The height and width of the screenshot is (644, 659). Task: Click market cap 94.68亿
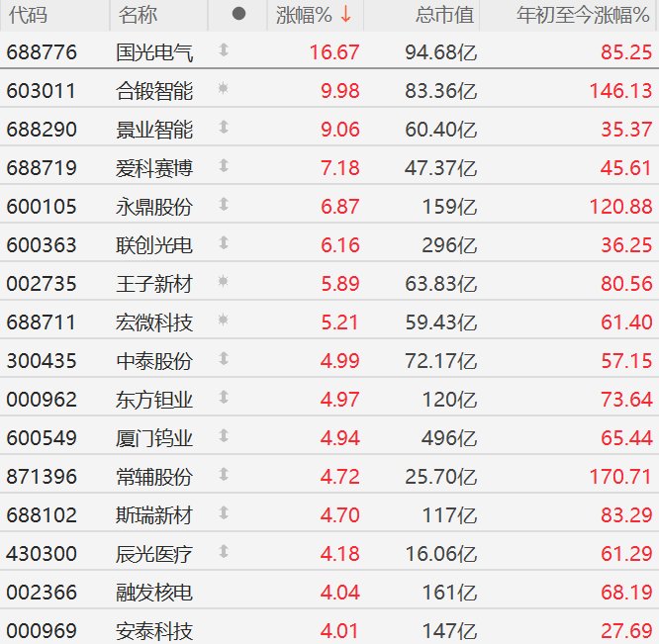pyautogui.click(x=441, y=53)
